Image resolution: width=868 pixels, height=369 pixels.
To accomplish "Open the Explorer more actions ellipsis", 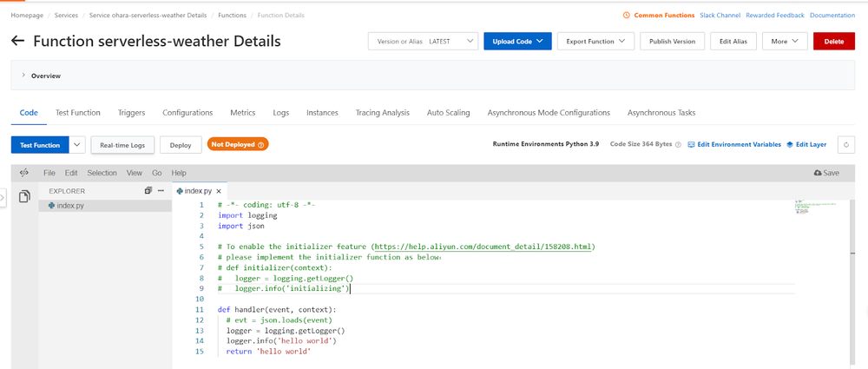I will click(x=161, y=190).
